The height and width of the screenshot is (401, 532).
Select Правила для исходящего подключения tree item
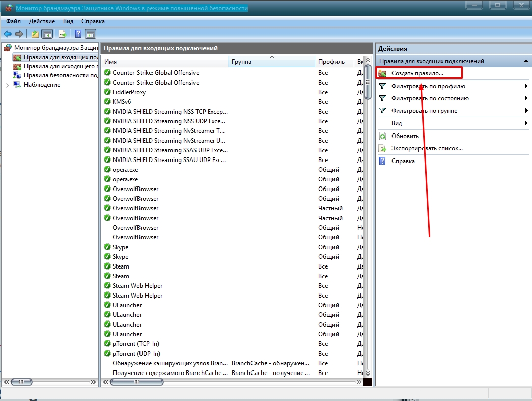click(55, 66)
